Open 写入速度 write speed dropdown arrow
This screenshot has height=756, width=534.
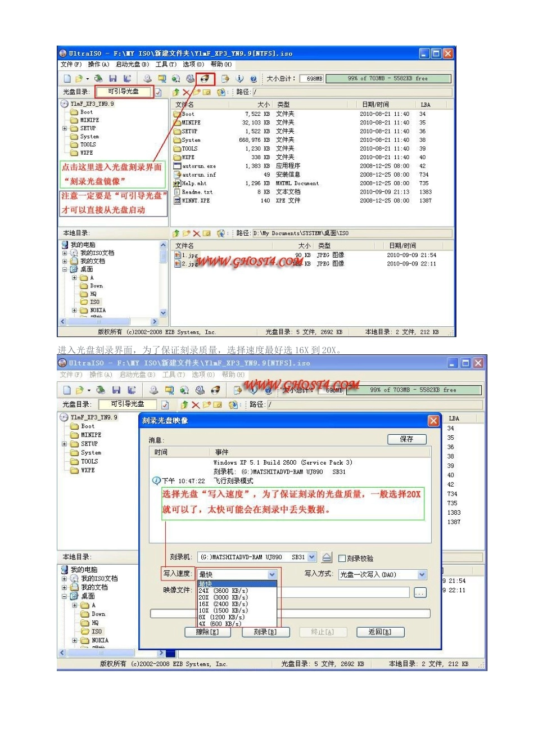[x=272, y=574]
